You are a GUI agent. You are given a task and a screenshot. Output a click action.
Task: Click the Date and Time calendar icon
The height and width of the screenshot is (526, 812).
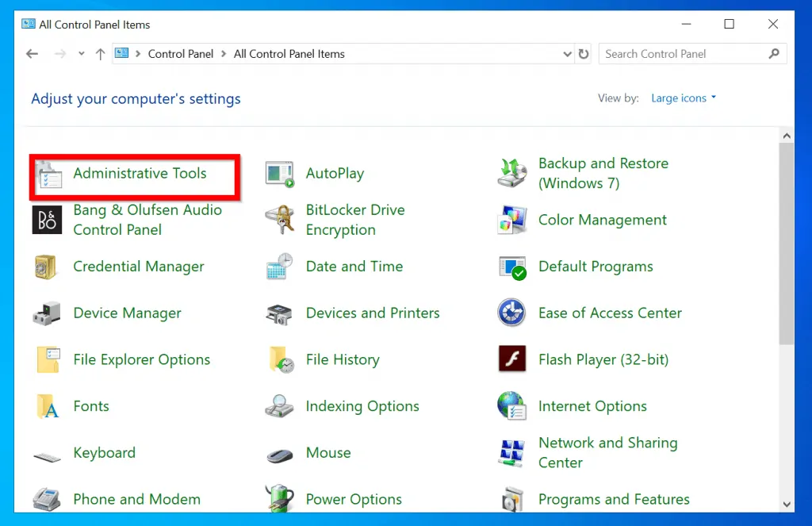pyautogui.click(x=280, y=267)
